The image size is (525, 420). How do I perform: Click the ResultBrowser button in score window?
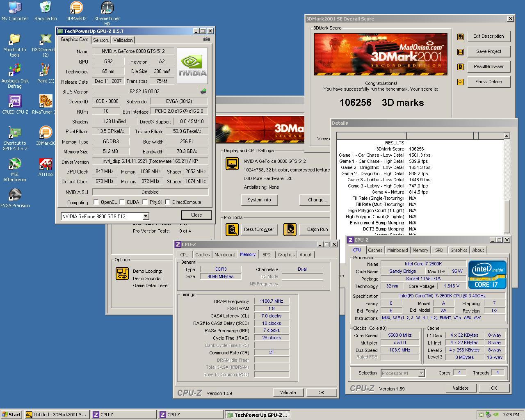click(x=488, y=66)
